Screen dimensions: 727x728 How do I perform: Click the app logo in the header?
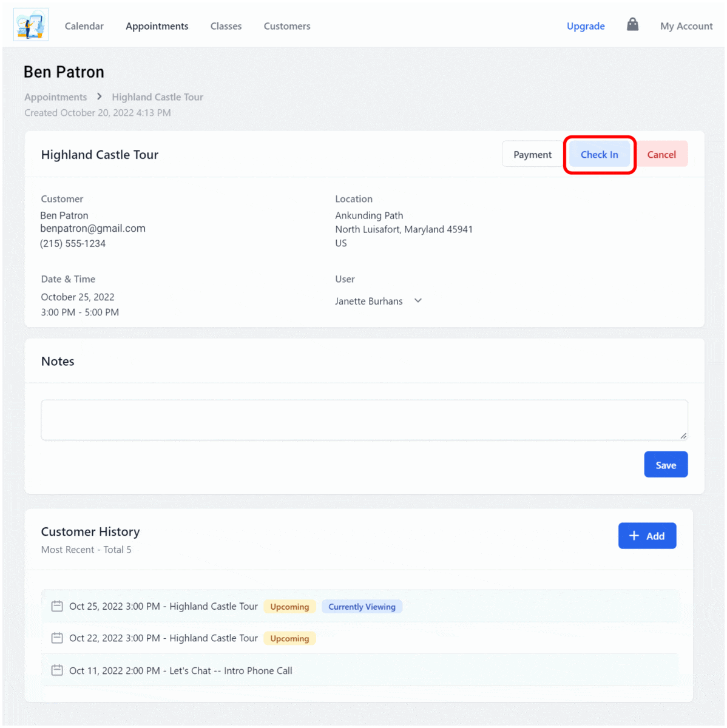[31, 25]
